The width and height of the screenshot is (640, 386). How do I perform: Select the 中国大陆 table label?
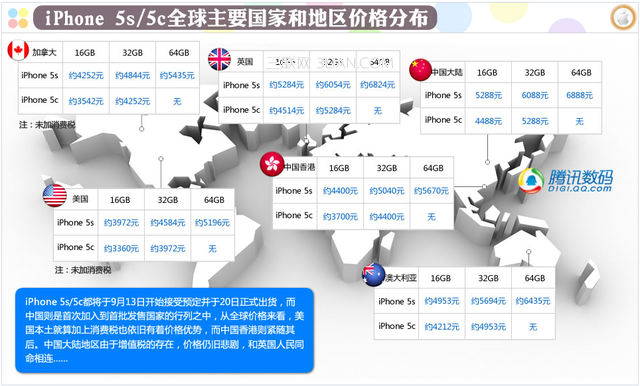[x=447, y=72]
